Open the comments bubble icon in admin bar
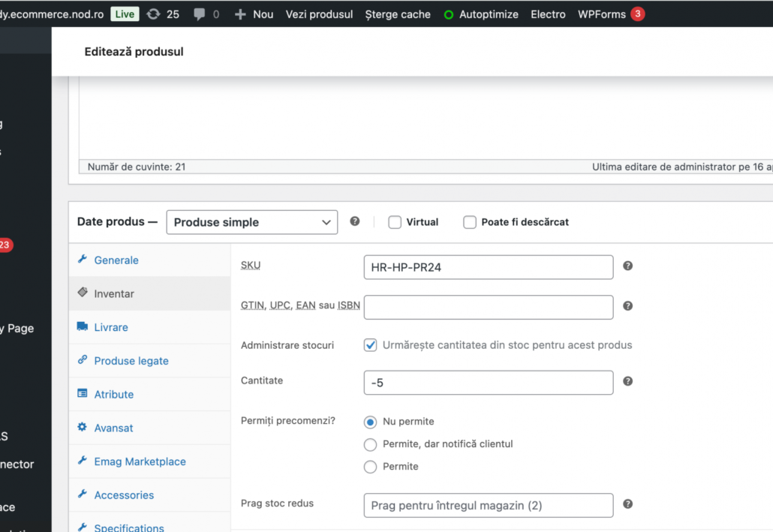Viewport: 773px width, 532px height. (199, 14)
